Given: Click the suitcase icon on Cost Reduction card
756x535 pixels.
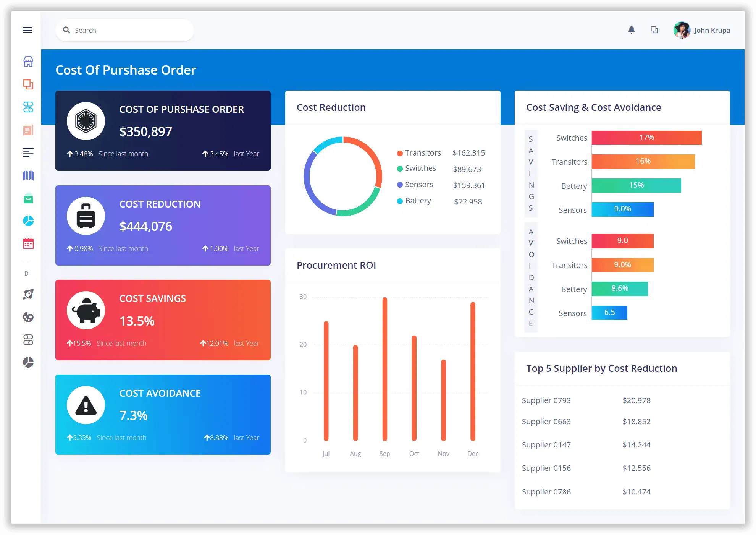Looking at the screenshot, I should click(x=86, y=216).
